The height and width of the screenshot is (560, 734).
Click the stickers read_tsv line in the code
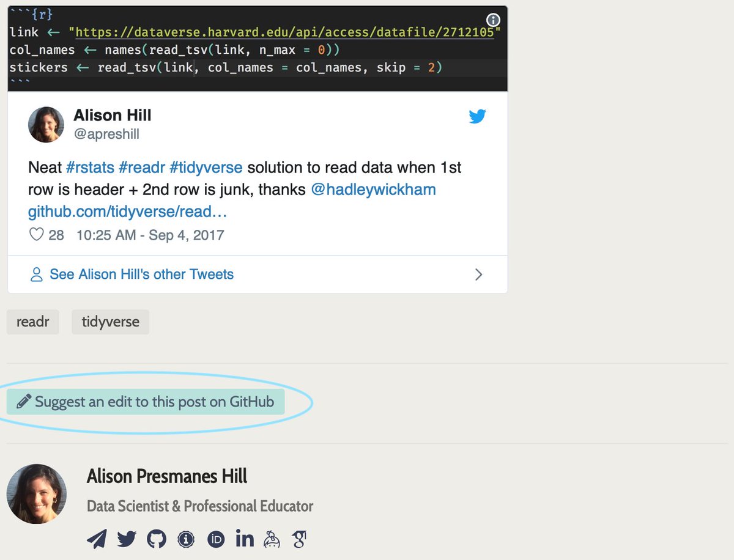click(x=226, y=67)
